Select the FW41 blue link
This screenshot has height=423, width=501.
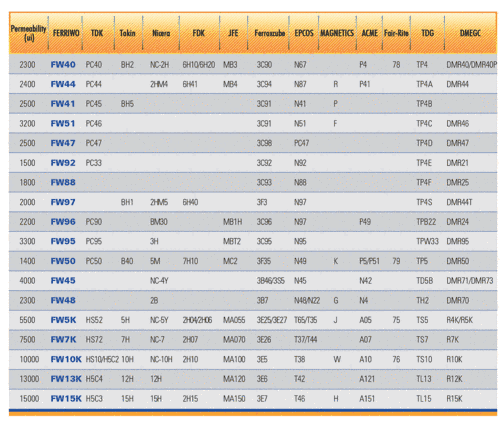pos(63,104)
